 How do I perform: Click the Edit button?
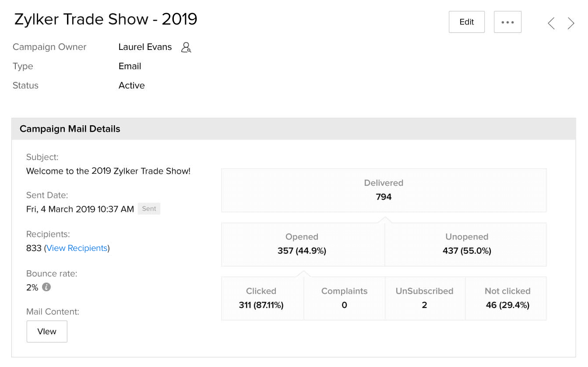[466, 22]
